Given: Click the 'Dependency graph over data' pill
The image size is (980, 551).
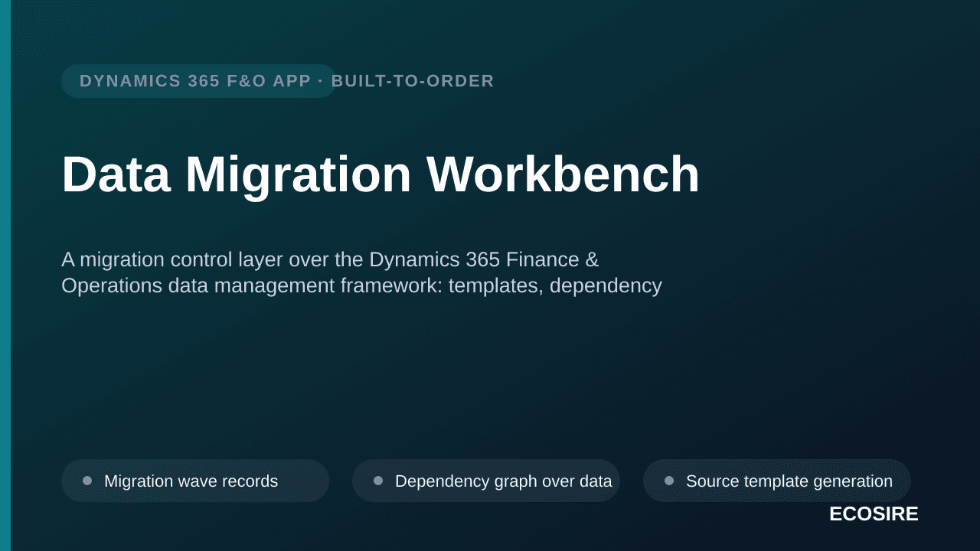Looking at the screenshot, I should 486,481.
